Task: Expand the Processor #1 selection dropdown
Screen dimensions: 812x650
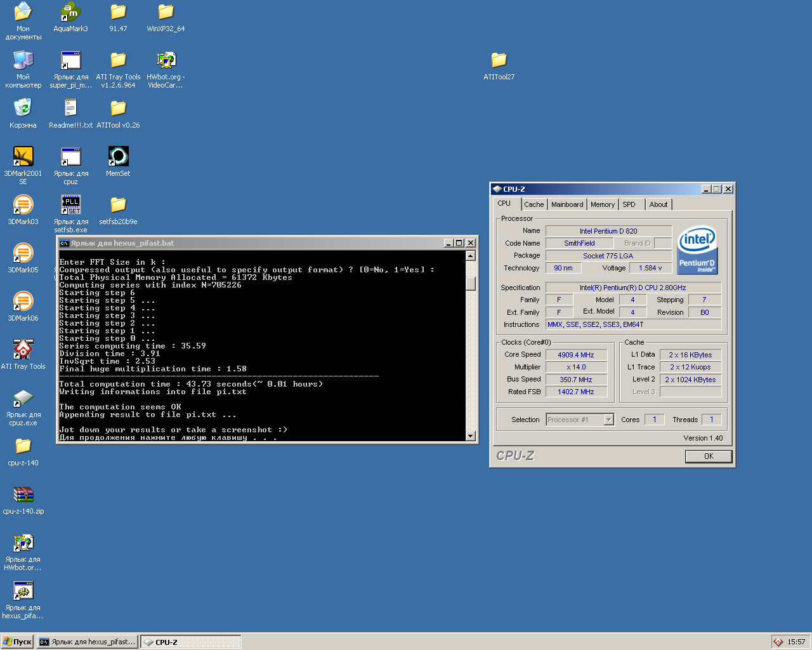Action: tap(609, 420)
